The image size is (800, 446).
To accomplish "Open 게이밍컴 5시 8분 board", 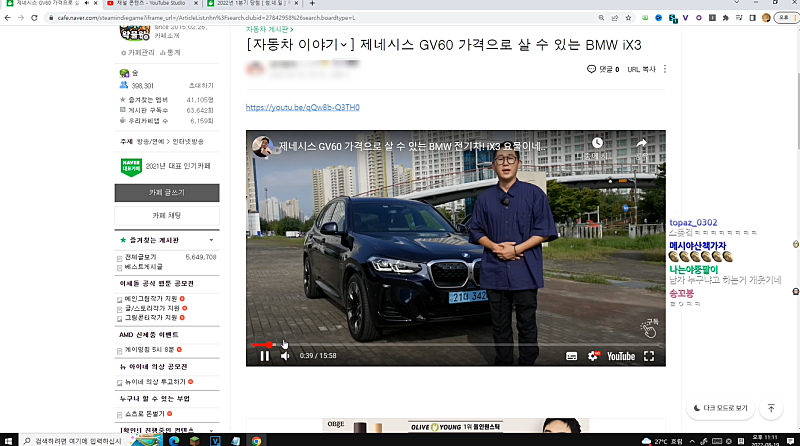I will point(149,350).
